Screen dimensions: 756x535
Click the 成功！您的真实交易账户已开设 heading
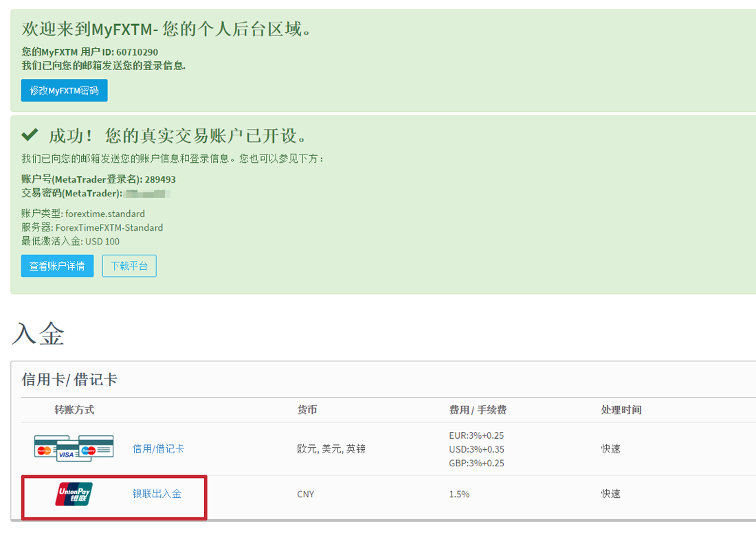[x=177, y=135]
